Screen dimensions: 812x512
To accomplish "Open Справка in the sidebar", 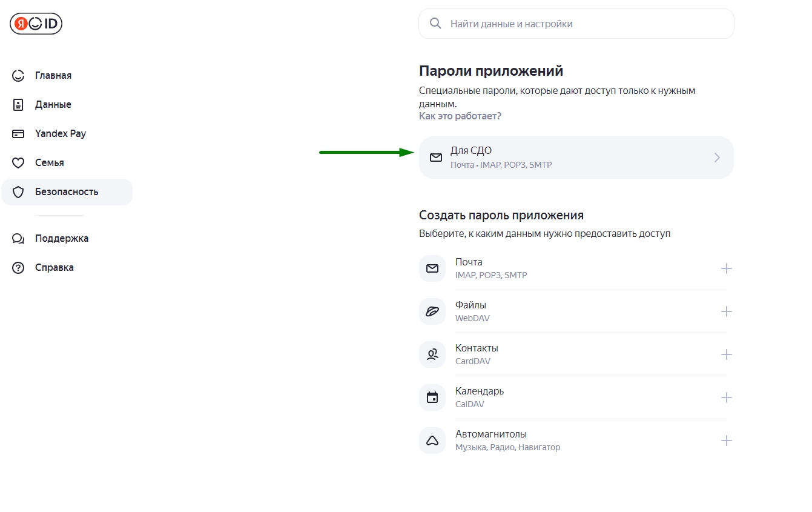I will 67,268.
